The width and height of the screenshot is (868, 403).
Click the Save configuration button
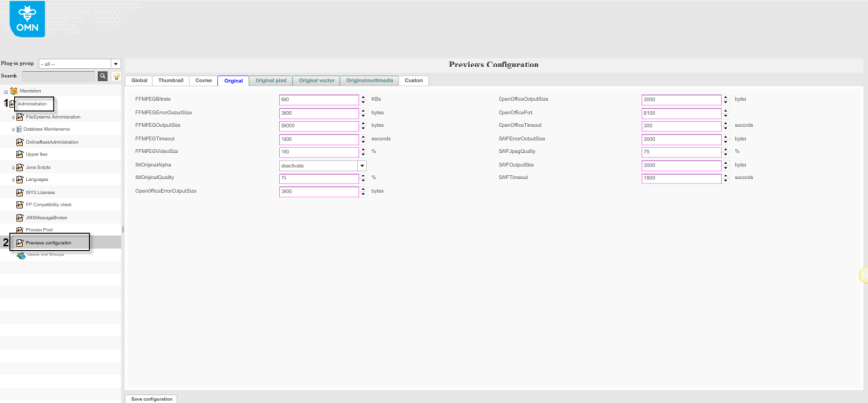click(x=151, y=398)
